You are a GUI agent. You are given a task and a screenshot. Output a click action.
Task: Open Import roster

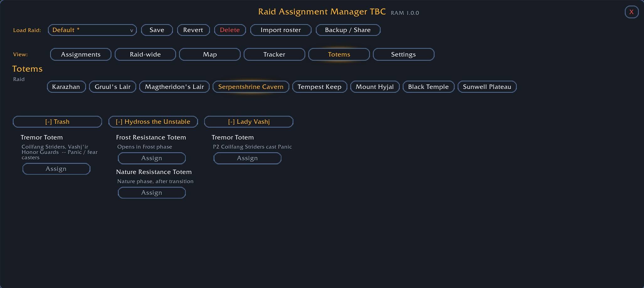[281, 30]
